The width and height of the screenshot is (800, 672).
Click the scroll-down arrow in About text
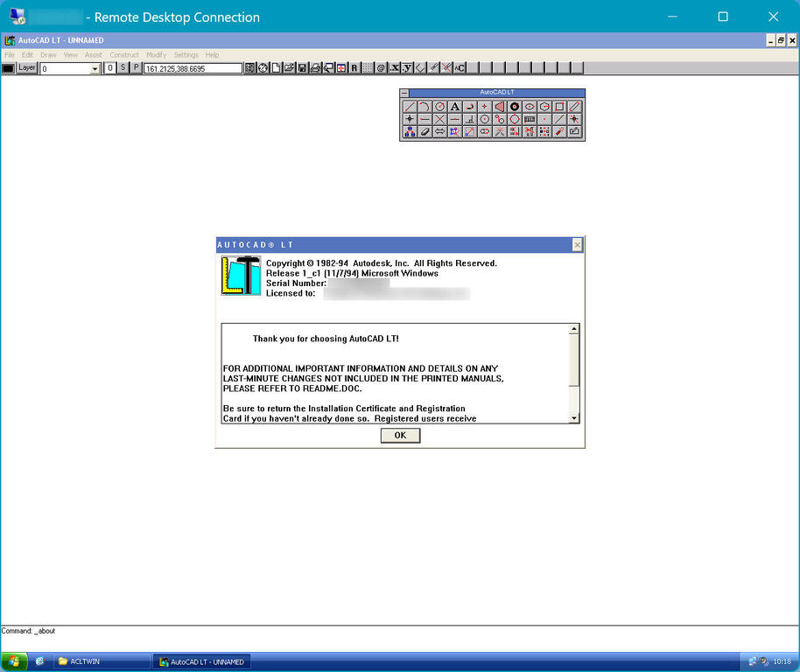(x=574, y=418)
